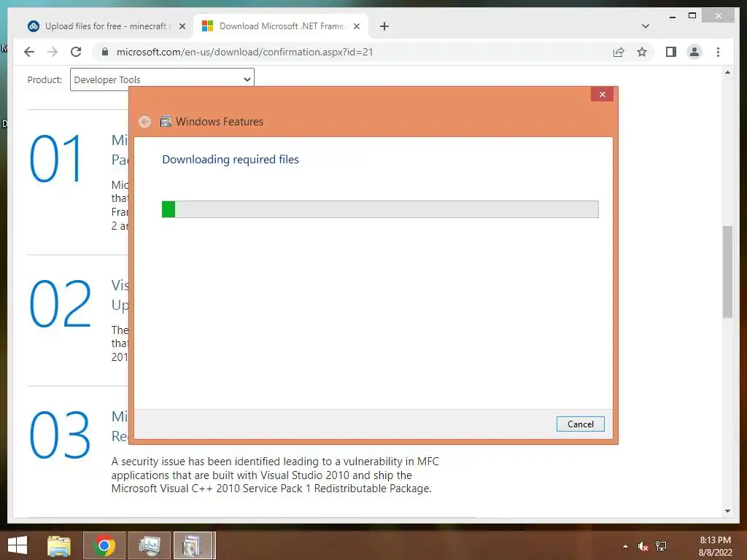Open Chrome tab search chevron
Viewport: 747px width, 560px height.
[x=646, y=26]
